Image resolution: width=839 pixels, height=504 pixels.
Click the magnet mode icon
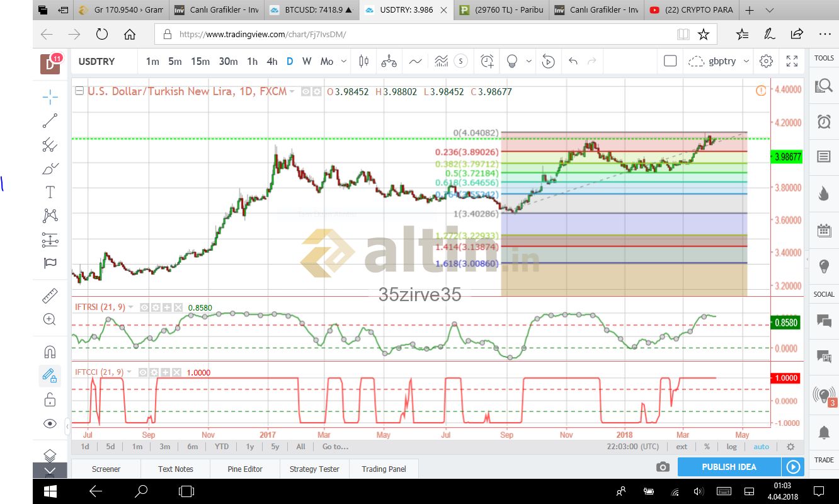point(50,352)
